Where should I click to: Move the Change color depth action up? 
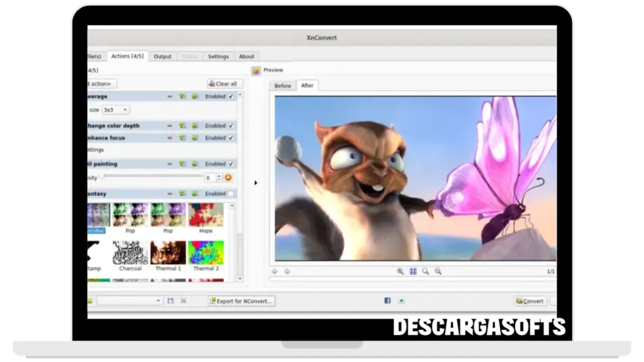182,126
